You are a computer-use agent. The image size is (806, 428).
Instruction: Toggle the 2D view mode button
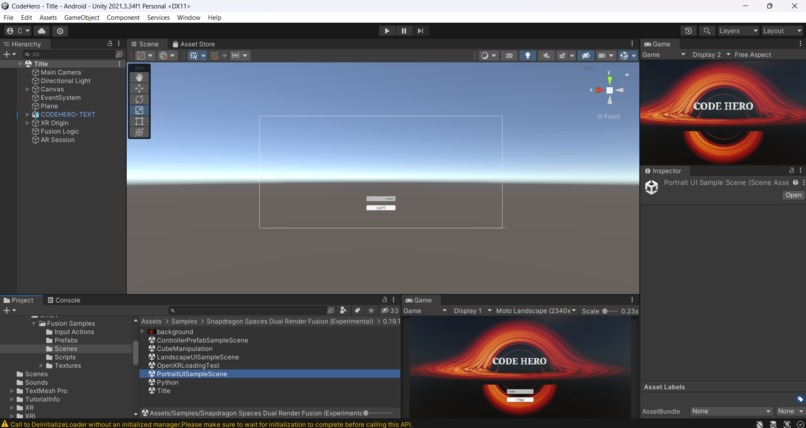(509, 55)
